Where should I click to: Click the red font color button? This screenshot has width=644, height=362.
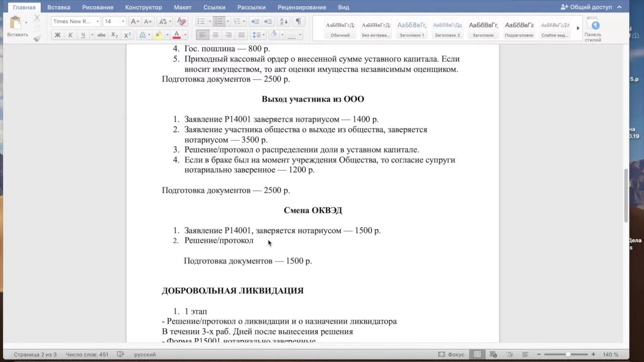point(177,35)
